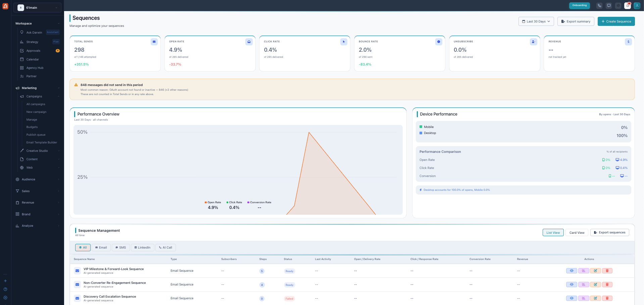
Task: Filter sequences by LinkedIn tab
Action: pyautogui.click(x=143, y=248)
